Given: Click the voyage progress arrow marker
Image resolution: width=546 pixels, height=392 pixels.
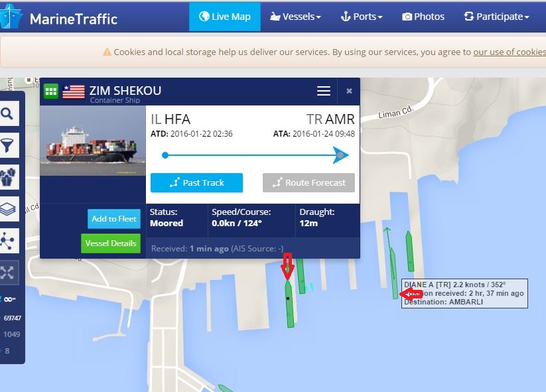Looking at the screenshot, I should [x=340, y=155].
